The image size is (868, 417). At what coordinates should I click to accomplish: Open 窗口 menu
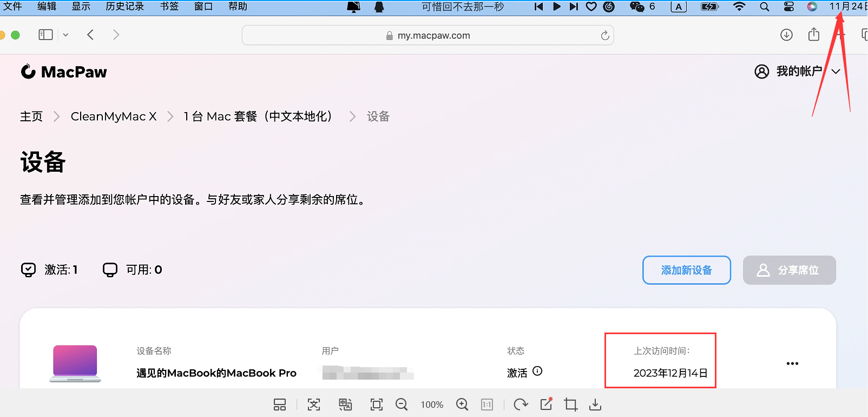pos(203,6)
